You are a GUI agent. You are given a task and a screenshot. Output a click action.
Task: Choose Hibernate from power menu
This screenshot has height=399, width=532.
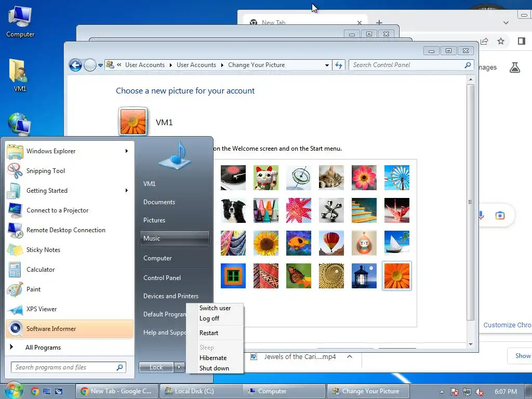coord(215,357)
